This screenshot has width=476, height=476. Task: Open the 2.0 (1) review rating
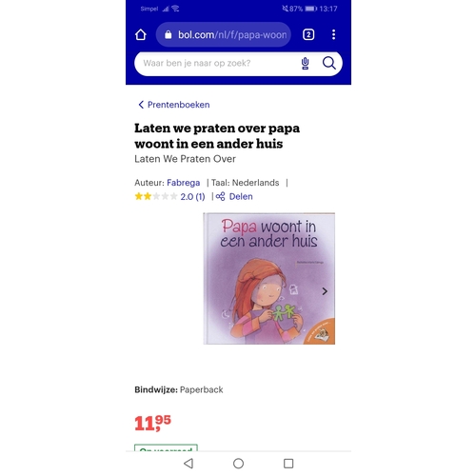click(192, 197)
